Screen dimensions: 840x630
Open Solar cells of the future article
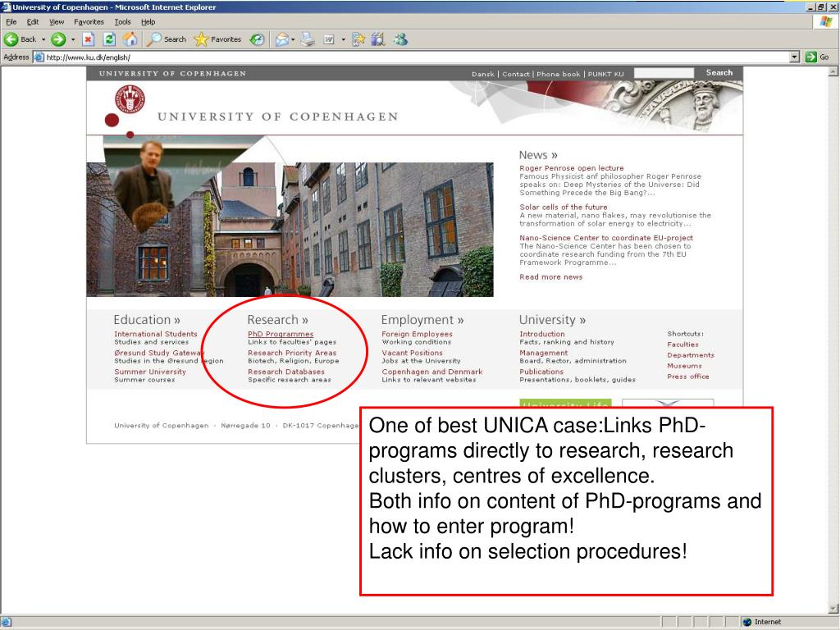(x=563, y=207)
